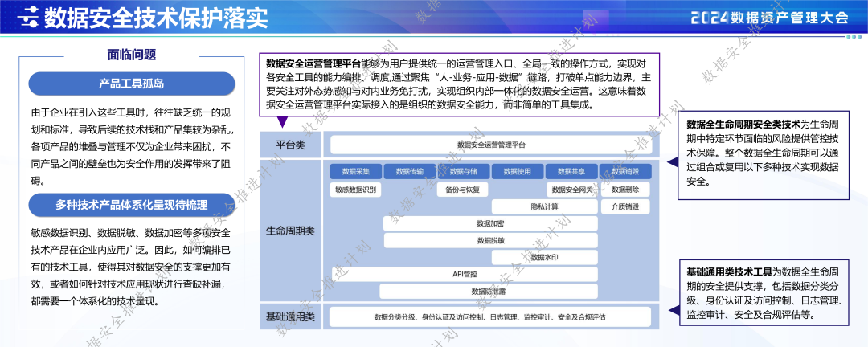Click the triangle pointer beside 基础通用类 callout
Viewport: 868px width, 347px height.
tap(674, 311)
